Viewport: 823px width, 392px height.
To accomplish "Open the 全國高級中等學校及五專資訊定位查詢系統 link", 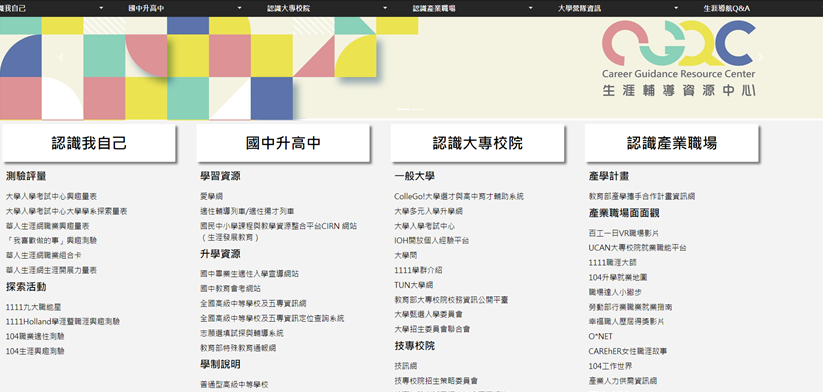I will 272,318.
